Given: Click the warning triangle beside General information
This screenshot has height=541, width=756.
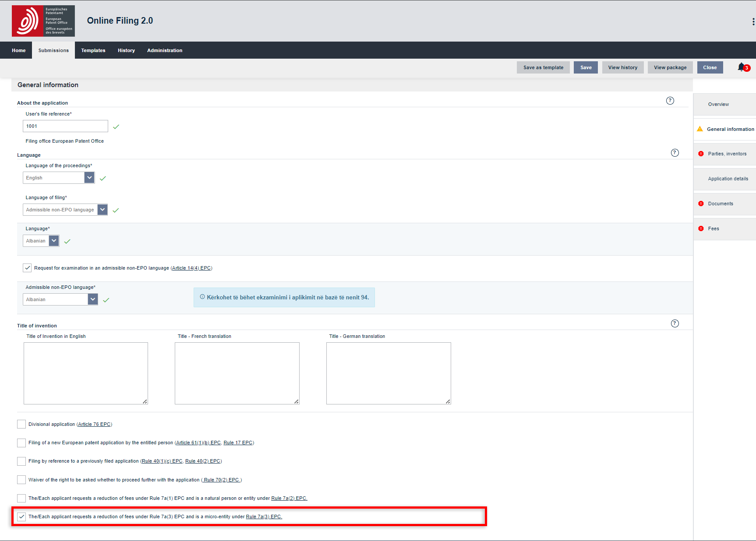Looking at the screenshot, I should coord(700,129).
